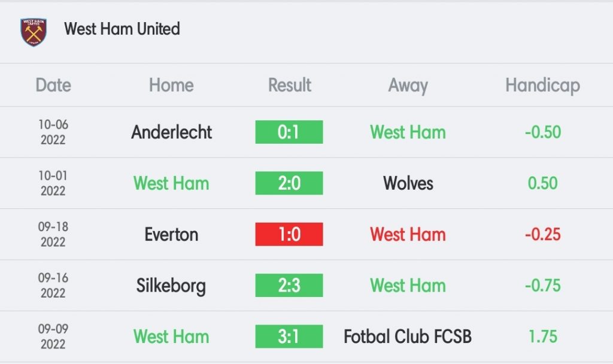This screenshot has width=613, height=364.
Task: Select the 1.75 handicap value
Action: tap(542, 336)
